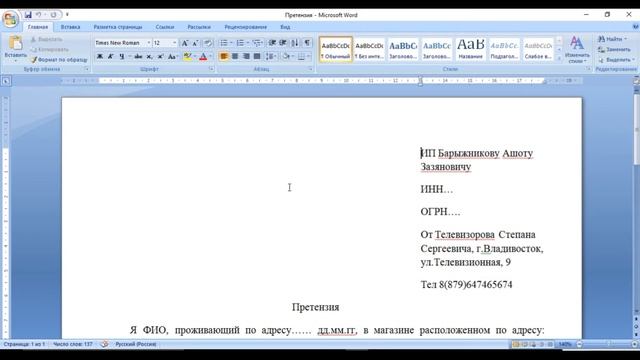Undo last action in quick access toolbar
The height and width of the screenshot is (360, 640).
click(39, 15)
